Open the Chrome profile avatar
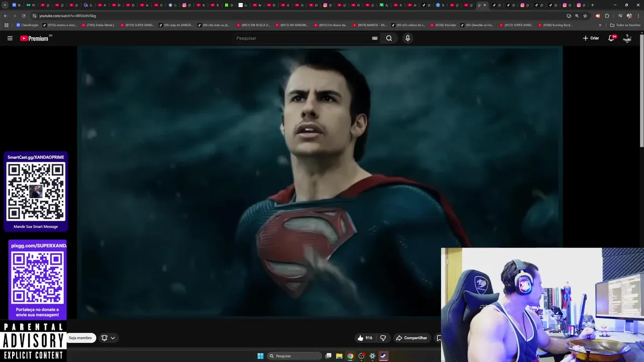This screenshot has height=362, width=644. (x=629, y=16)
